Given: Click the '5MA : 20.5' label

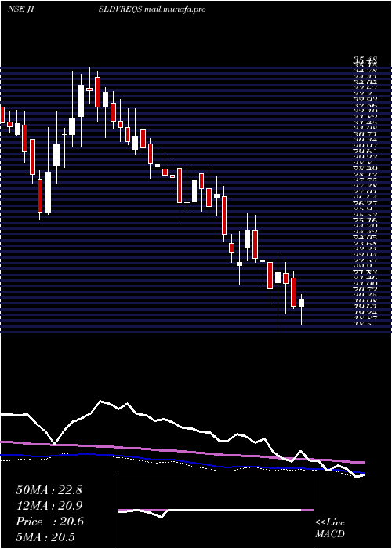Looking at the screenshot, I should click(45, 537).
